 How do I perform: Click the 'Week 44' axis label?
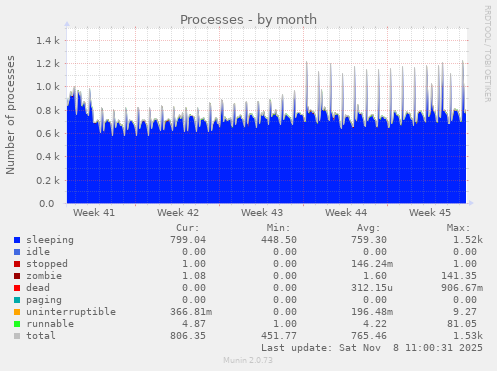[346, 213]
